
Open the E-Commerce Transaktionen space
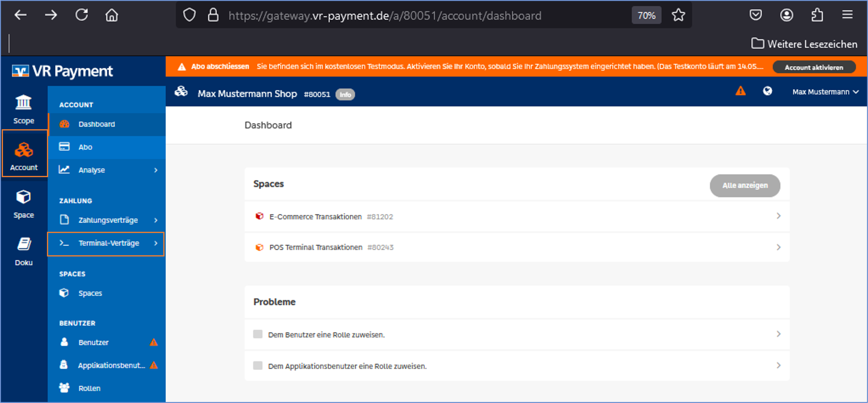(x=517, y=216)
